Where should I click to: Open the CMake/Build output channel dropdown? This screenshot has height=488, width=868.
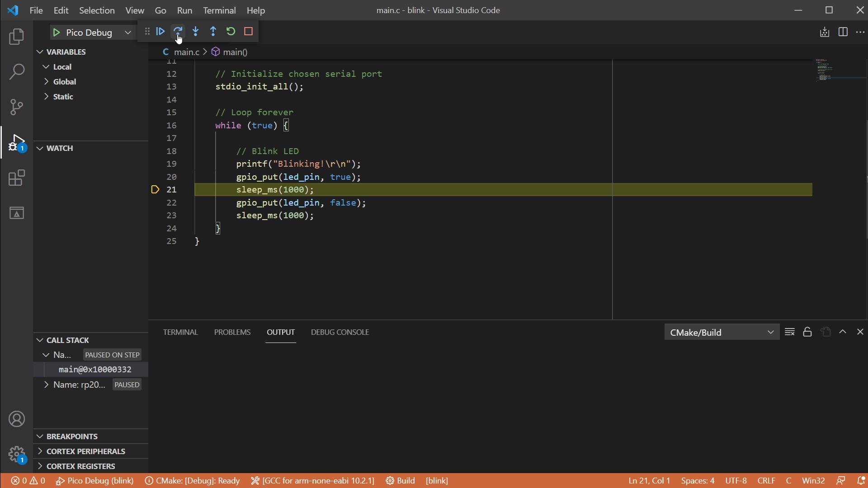point(722,332)
